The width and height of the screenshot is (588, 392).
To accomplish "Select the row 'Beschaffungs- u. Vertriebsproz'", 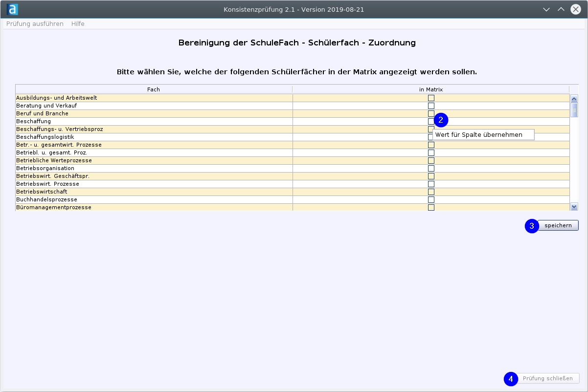I will coord(293,129).
